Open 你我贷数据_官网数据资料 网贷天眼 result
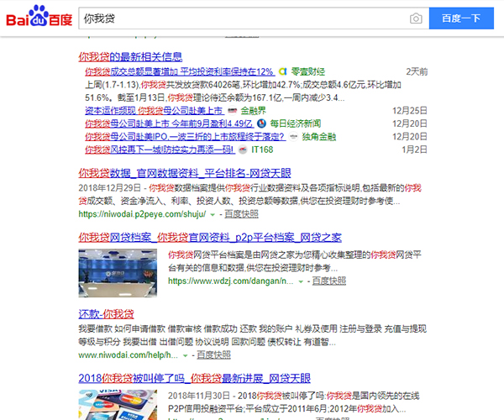The width and height of the screenshot is (504, 420). [x=181, y=172]
